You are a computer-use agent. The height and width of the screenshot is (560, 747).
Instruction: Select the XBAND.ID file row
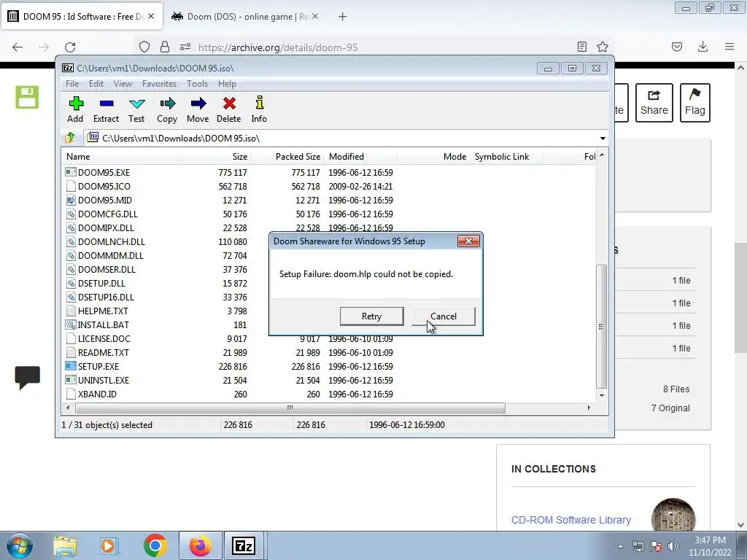pos(329,394)
